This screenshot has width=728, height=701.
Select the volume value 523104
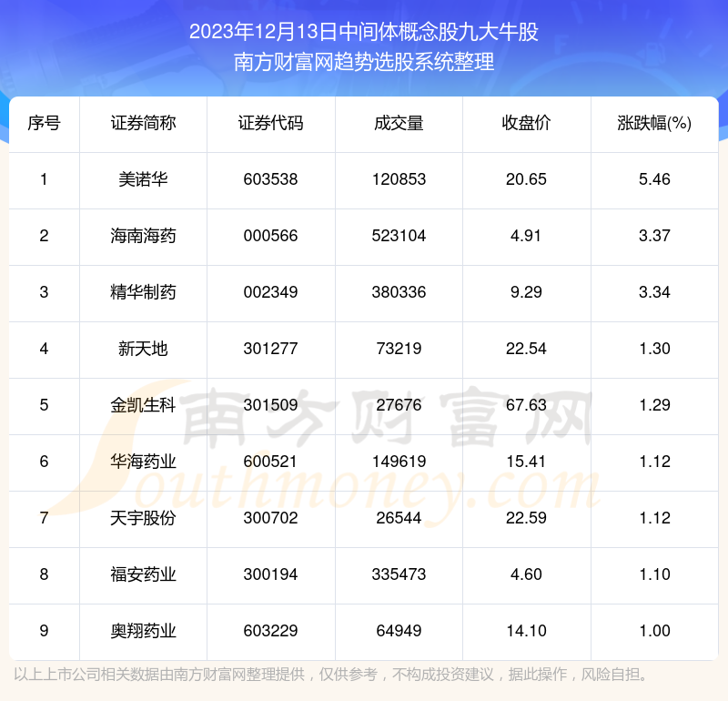pyautogui.click(x=399, y=236)
